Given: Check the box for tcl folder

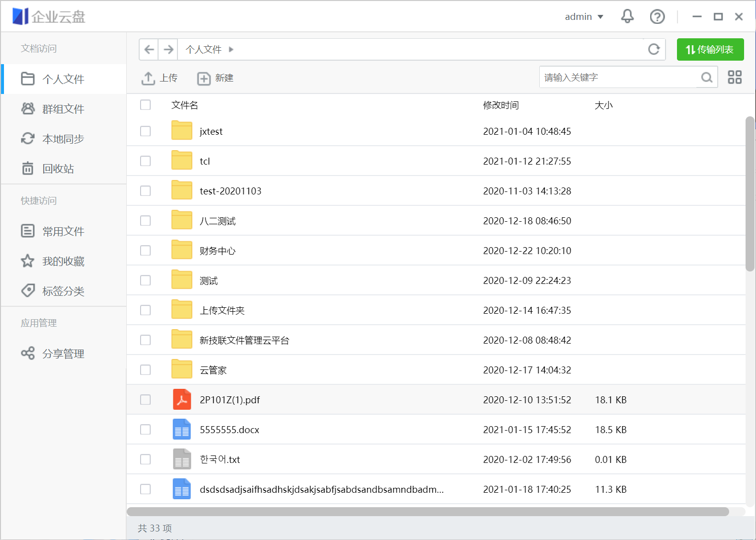Looking at the screenshot, I should tap(145, 161).
